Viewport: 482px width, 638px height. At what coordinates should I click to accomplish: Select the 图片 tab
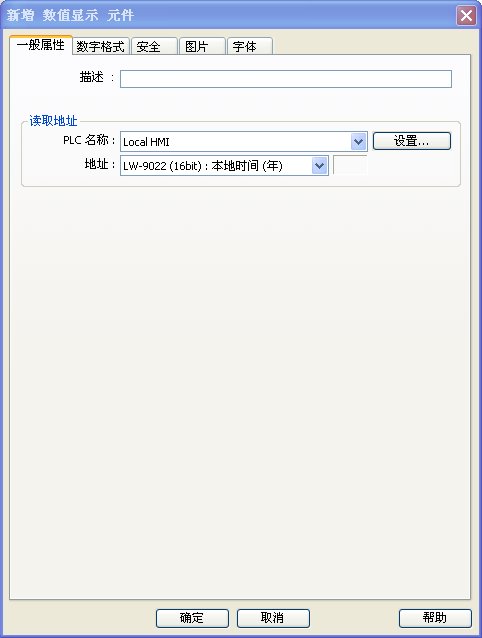coord(202,46)
